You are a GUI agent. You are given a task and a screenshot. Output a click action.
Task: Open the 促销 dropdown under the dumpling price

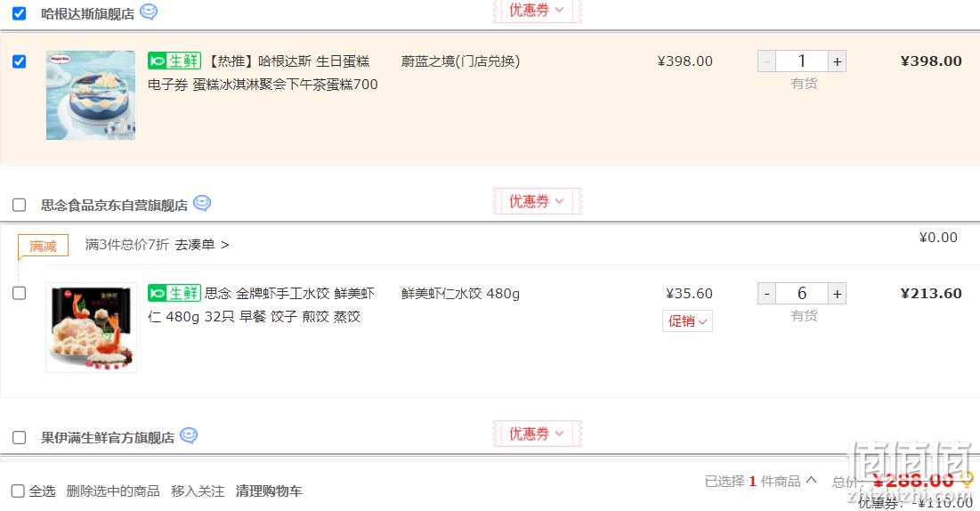(x=687, y=320)
